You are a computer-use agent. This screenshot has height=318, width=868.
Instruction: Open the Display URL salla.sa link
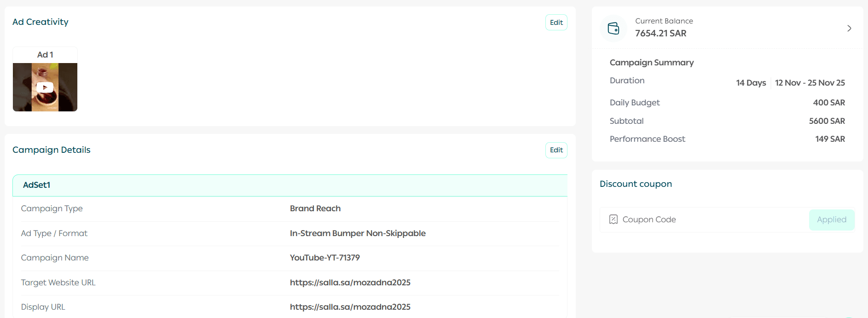pyautogui.click(x=350, y=307)
